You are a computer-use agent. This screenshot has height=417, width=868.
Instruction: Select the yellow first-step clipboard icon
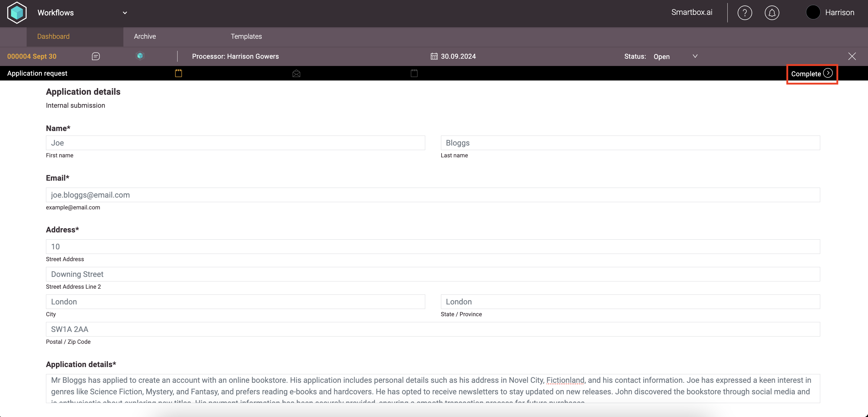click(178, 73)
